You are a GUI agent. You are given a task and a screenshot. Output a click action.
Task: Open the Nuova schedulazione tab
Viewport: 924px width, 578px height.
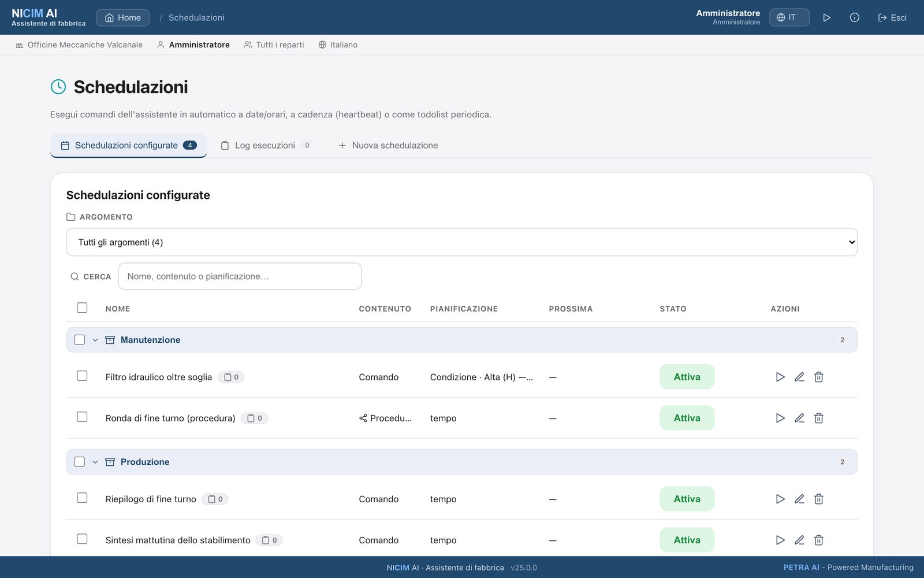point(388,145)
